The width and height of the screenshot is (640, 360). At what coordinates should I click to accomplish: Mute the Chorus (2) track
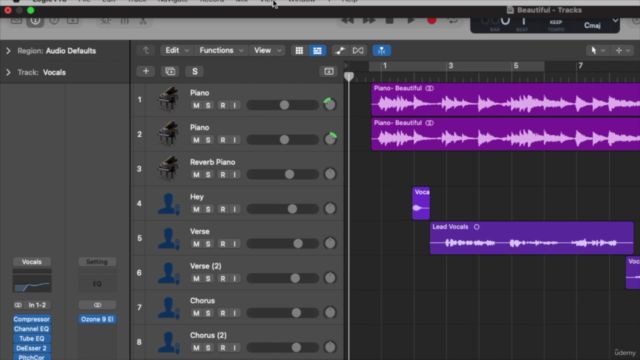coord(196,348)
